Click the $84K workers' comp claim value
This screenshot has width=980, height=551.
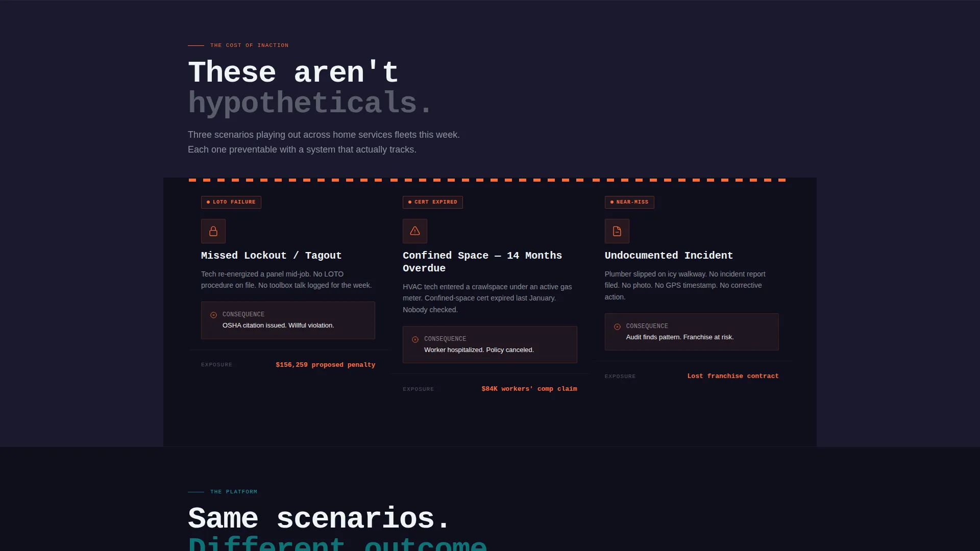pos(529,389)
